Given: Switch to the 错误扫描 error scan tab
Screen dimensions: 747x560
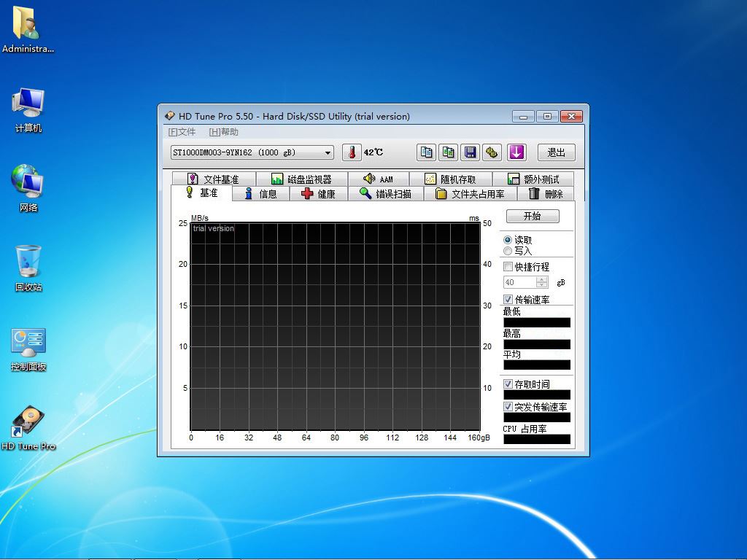Looking at the screenshot, I should 386,194.
